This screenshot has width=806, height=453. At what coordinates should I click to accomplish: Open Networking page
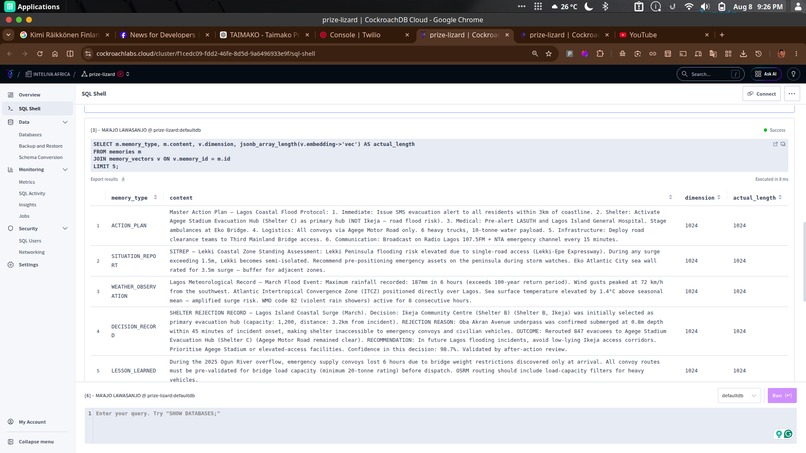(31, 252)
